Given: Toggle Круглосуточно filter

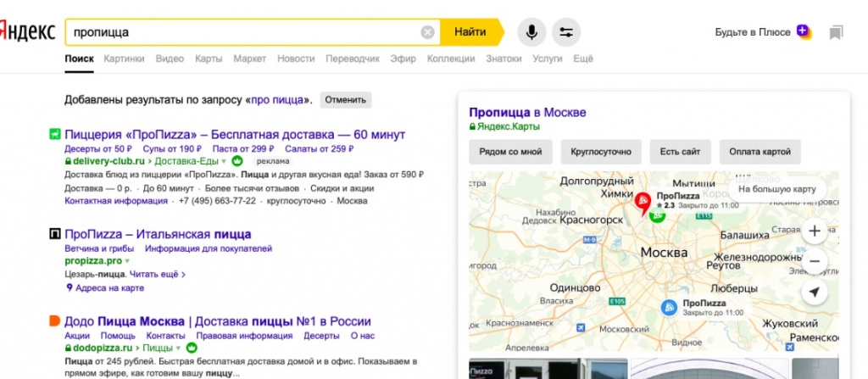Looking at the screenshot, I should click(601, 152).
